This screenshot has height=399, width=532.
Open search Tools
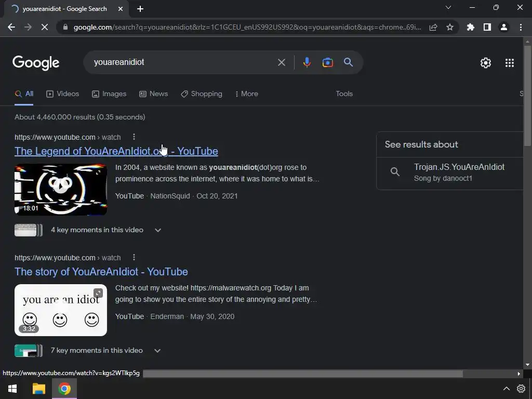(x=344, y=94)
